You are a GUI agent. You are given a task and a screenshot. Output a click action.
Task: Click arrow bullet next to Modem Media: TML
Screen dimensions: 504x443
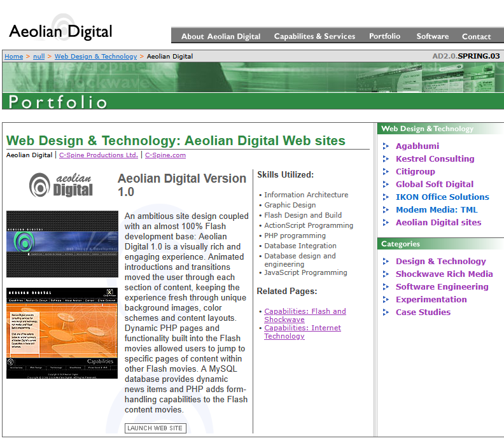click(386, 210)
